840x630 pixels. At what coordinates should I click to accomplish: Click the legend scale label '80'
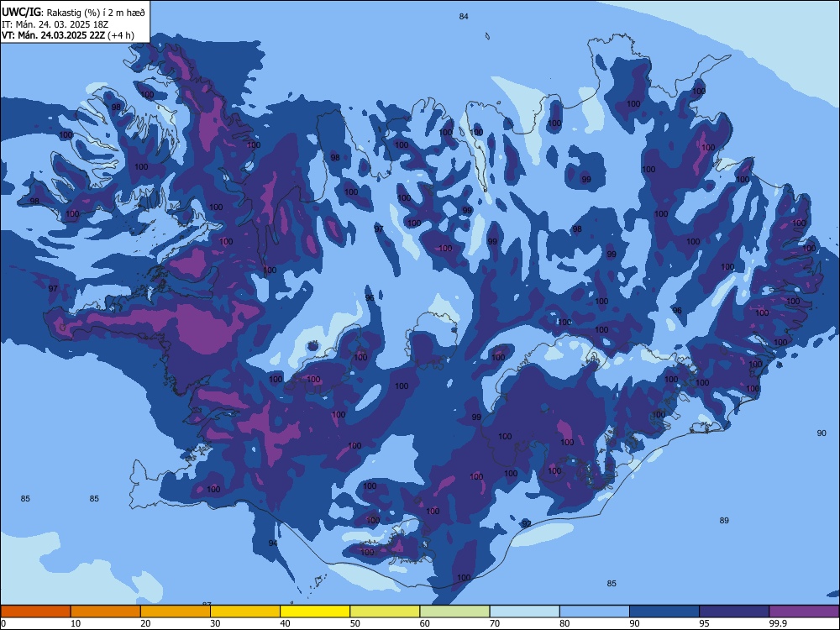[564, 623]
